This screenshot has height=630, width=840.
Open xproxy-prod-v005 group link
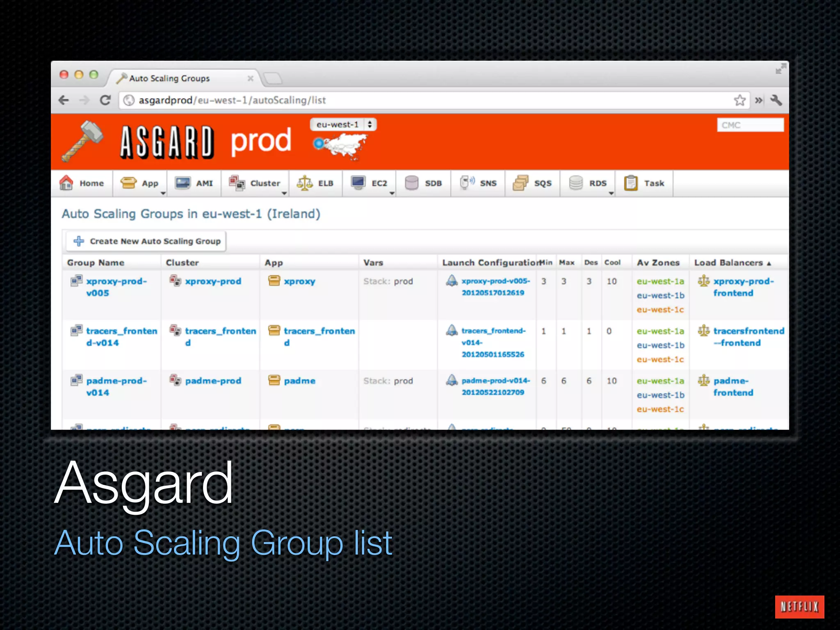(116, 287)
